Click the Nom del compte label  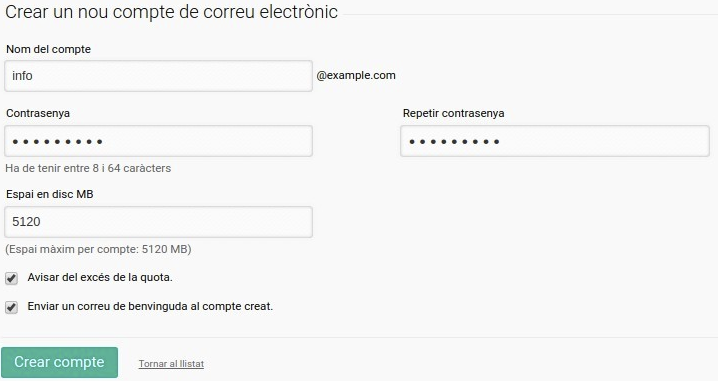tap(49, 49)
